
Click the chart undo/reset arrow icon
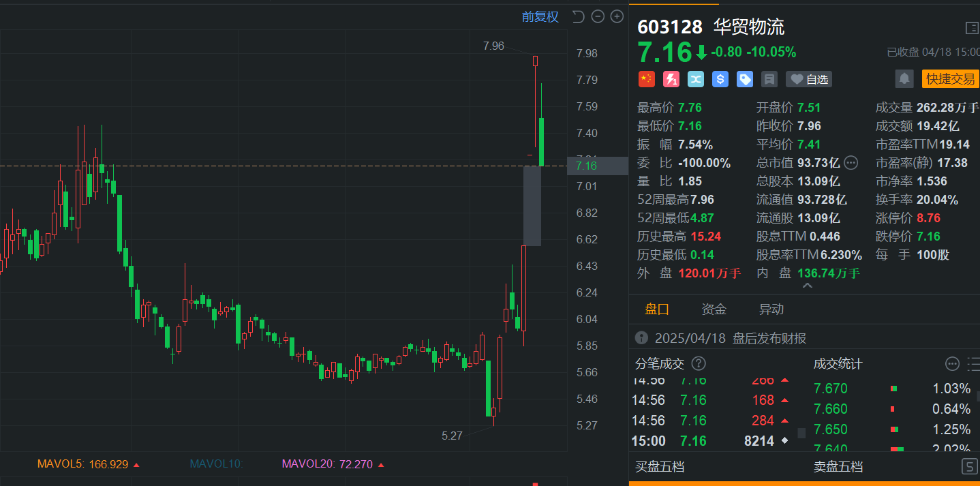(579, 16)
